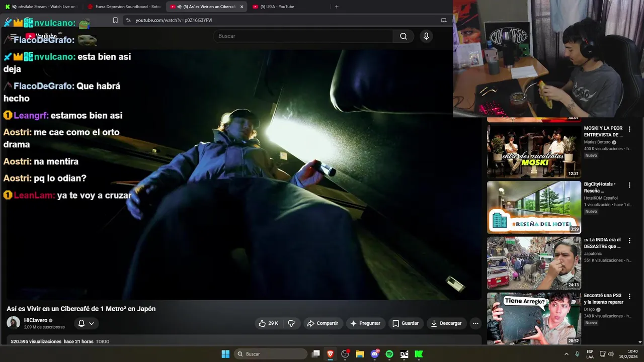Open HiClavero channel name link
Screen dimensions: 644x362
tap(36, 320)
